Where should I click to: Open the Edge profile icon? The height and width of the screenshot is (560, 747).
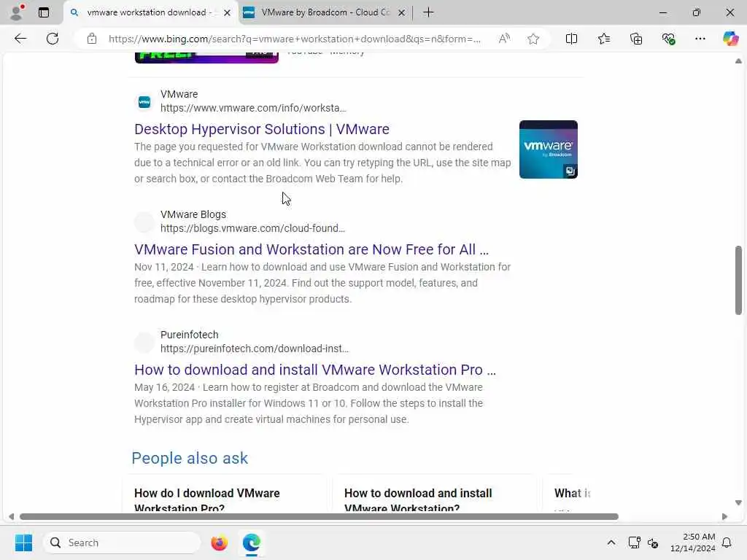(x=17, y=12)
